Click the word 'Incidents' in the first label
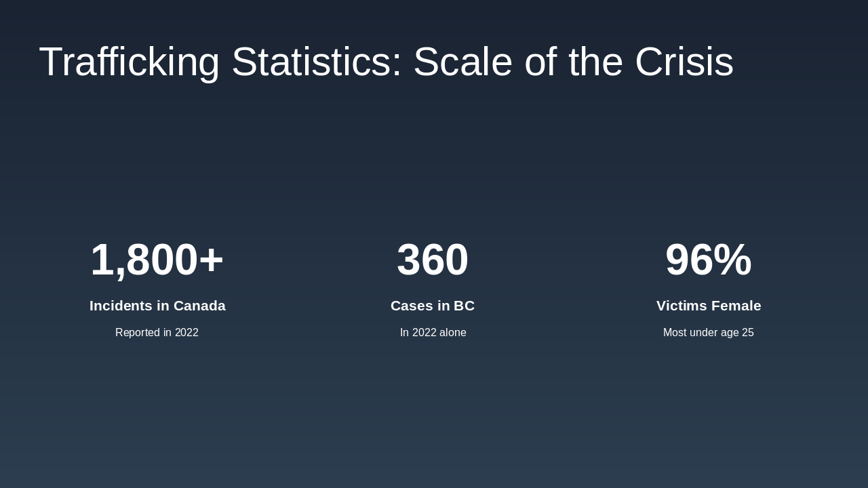 [x=121, y=306]
